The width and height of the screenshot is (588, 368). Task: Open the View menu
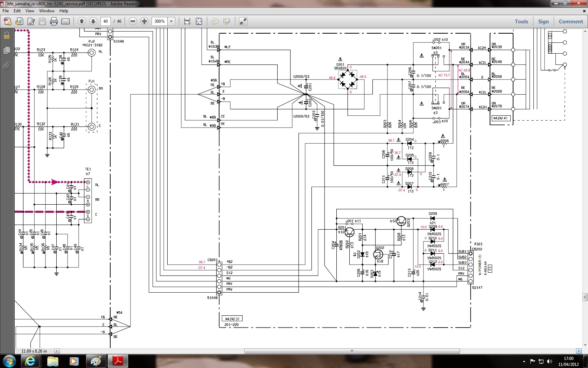(30, 11)
